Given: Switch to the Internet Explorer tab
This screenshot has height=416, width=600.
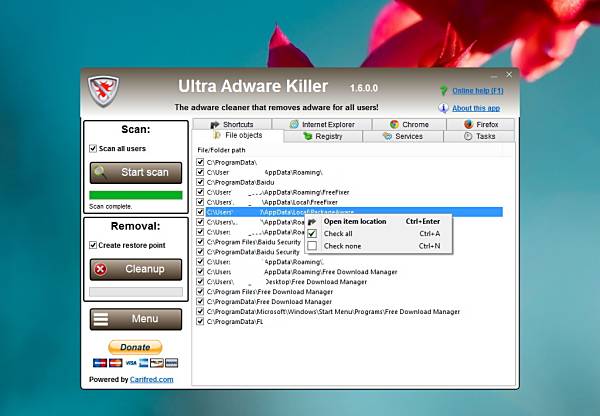Looking at the screenshot, I should [322, 124].
